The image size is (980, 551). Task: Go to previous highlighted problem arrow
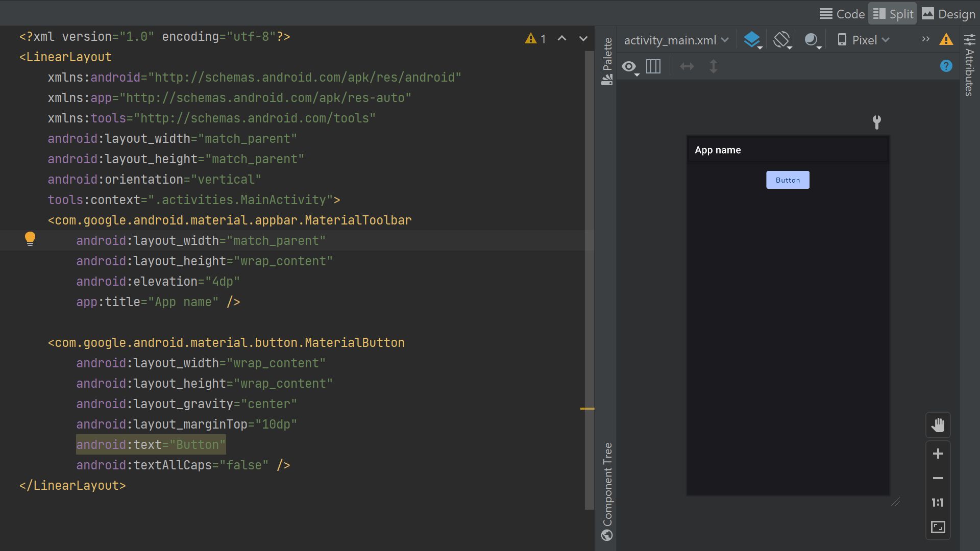[562, 38]
